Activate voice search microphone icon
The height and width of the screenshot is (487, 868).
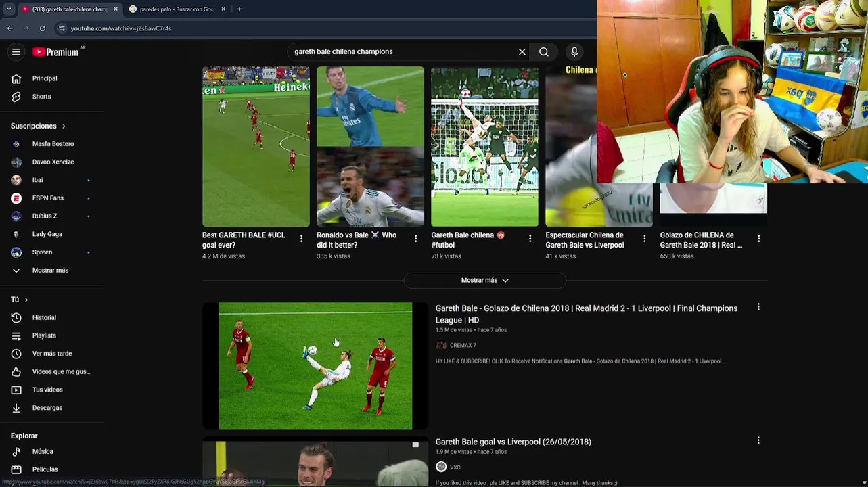574,52
